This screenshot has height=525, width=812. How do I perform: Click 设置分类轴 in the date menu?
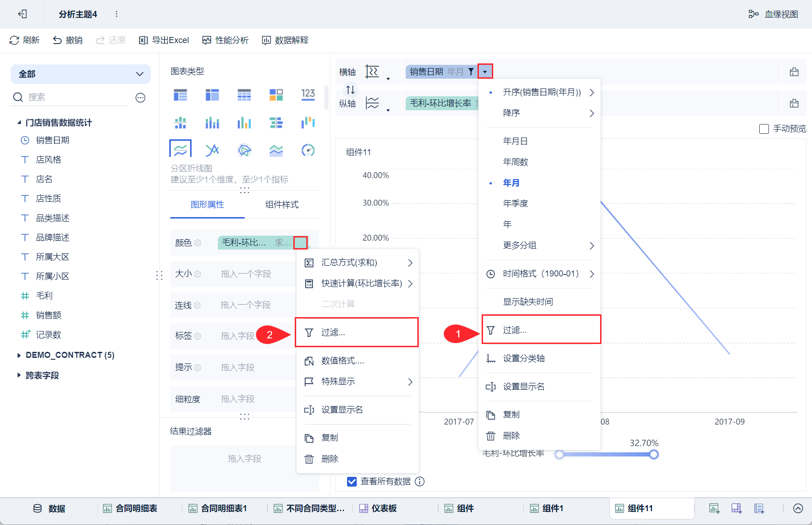click(539, 358)
